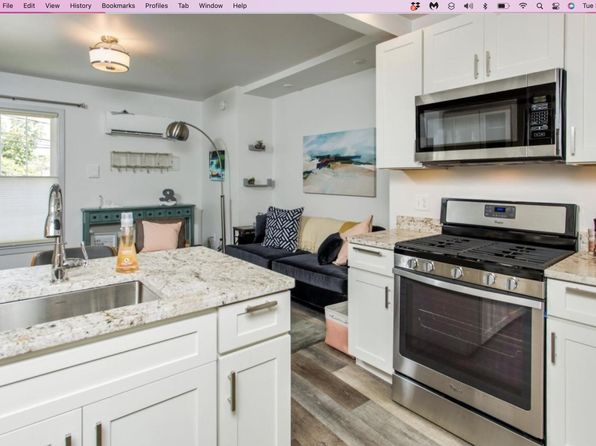Open Spotlight search magnifier icon
The height and width of the screenshot is (446, 596).
(x=539, y=6)
